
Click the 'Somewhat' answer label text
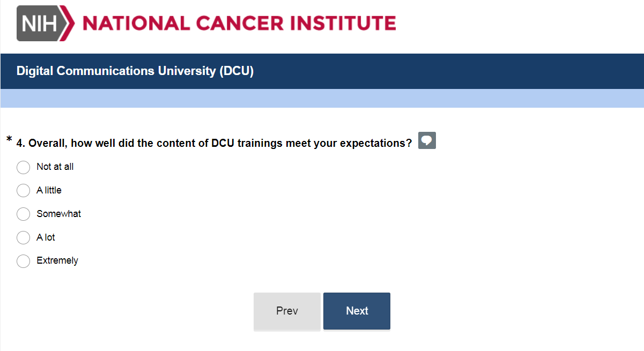click(58, 214)
